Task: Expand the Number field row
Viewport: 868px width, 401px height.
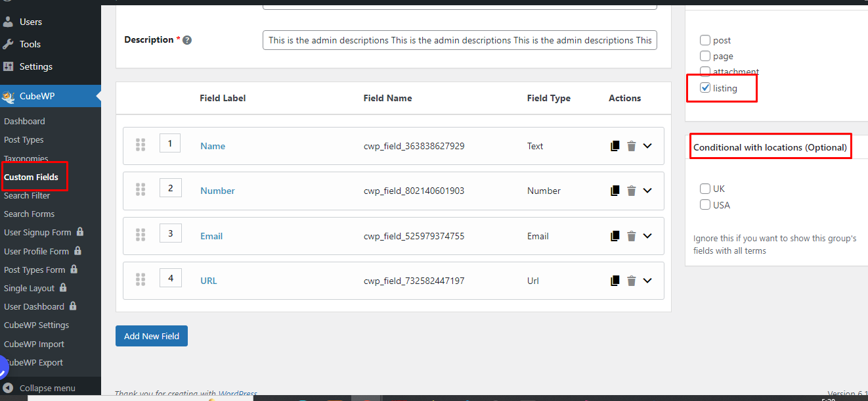Action: [x=647, y=191]
